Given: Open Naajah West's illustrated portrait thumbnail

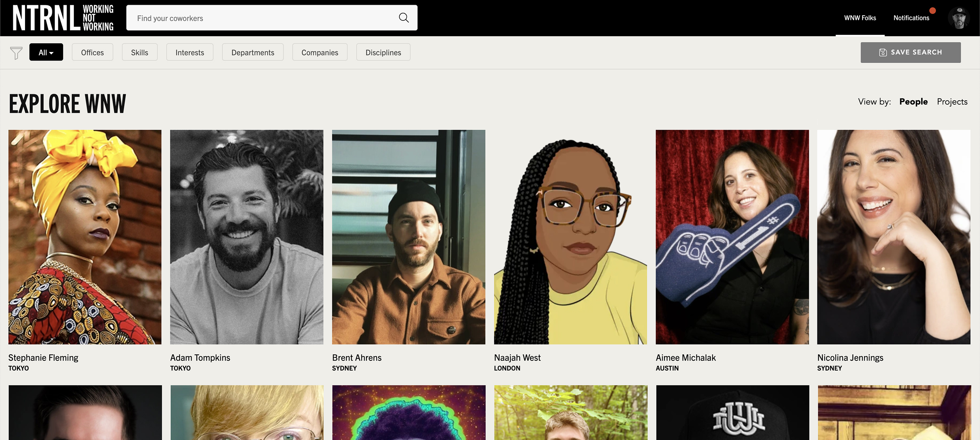Looking at the screenshot, I should click(570, 237).
